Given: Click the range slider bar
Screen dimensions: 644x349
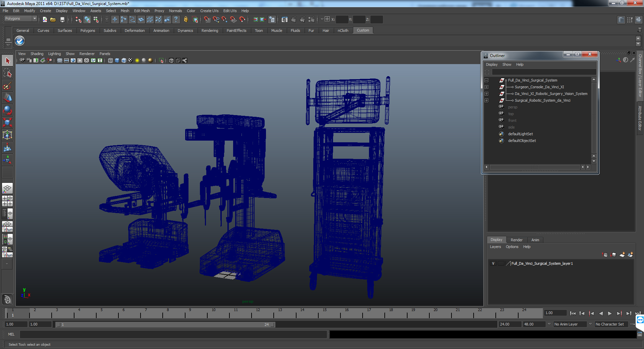Looking at the screenshot, I should click(165, 325).
